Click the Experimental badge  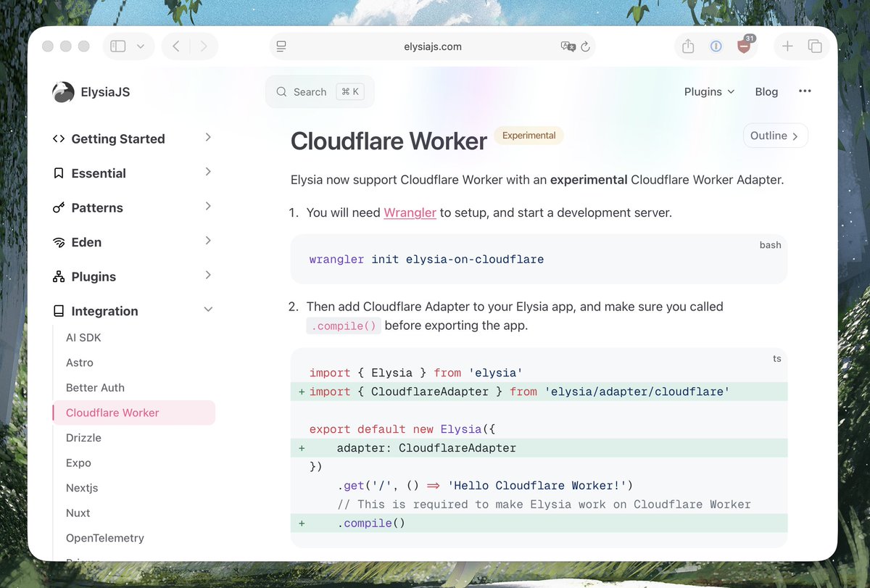pyautogui.click(x=529, y=136)
